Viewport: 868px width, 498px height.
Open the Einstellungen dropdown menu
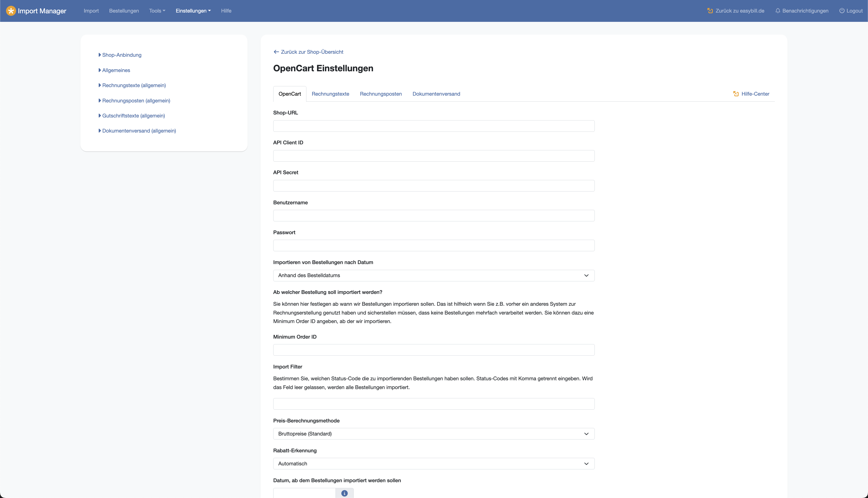point(193,11)
